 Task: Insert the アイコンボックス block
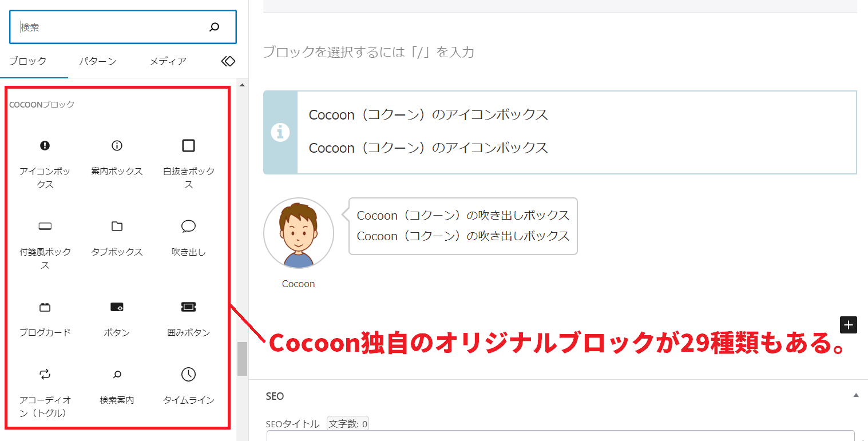[x=45, y=163]
